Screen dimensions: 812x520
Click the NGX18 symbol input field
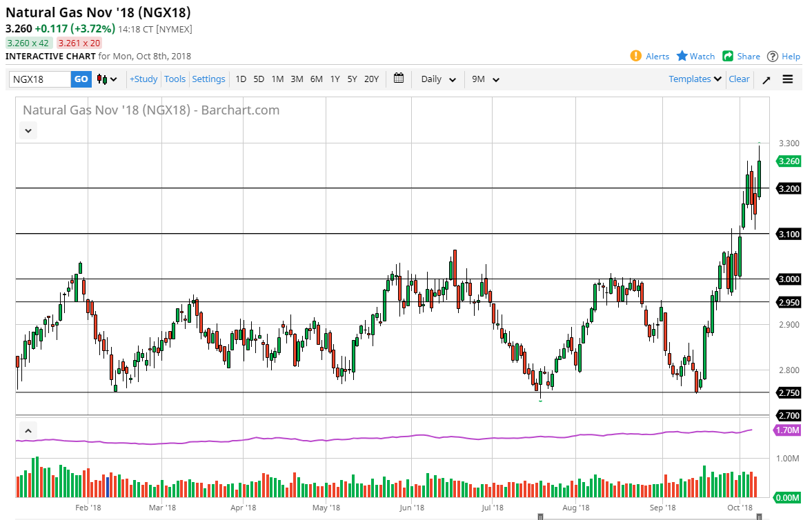click(x=40, y=79)
